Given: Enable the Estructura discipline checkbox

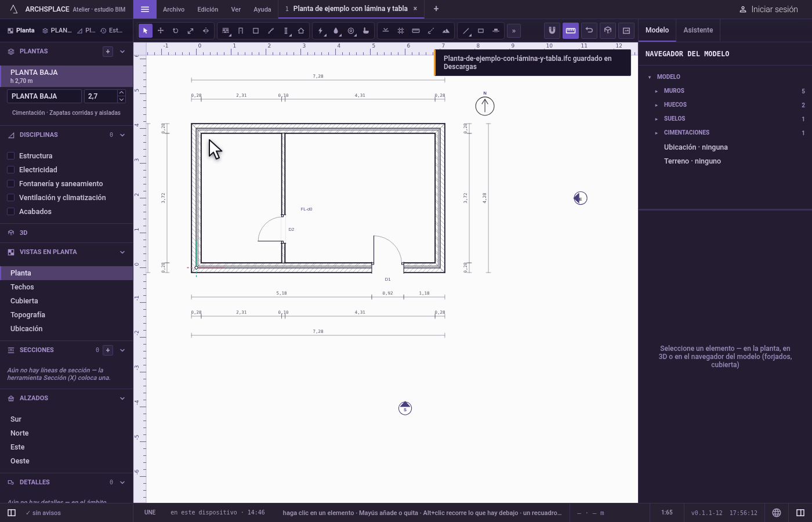Looking at the screenshot, I should pos(11,156).
